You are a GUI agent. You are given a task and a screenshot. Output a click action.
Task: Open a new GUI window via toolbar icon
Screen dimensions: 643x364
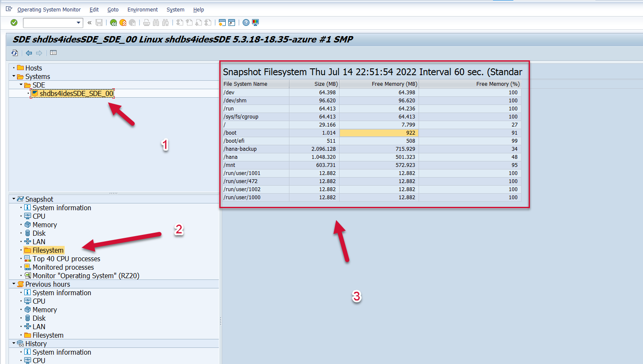[222, 23]
